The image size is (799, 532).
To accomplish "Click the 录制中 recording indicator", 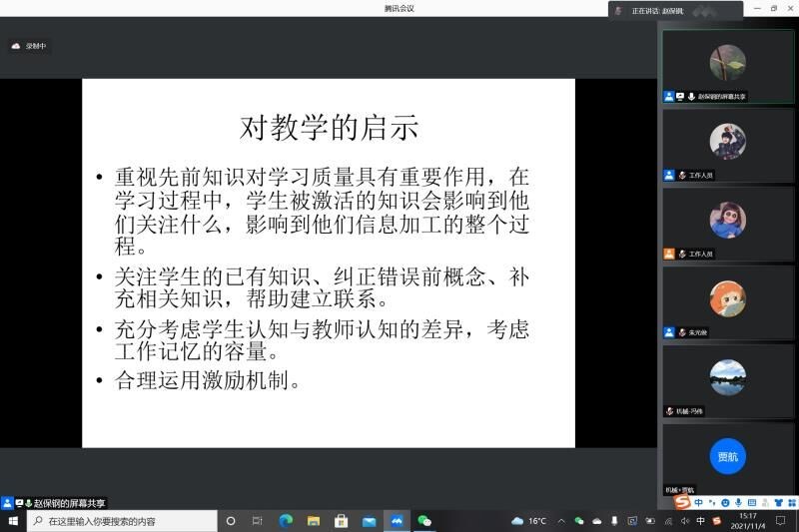I will tap(29, 46).
